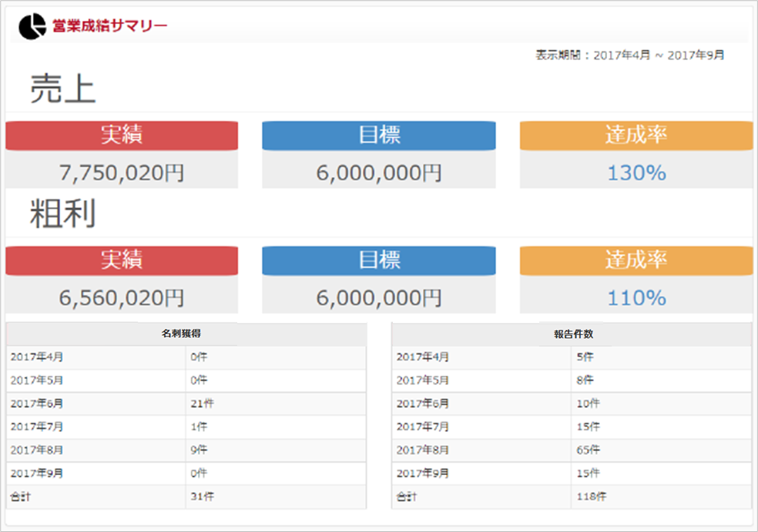Click the pie chart icon beside 営業成績サマリー
The width and height of the screenshot is (758, 532).
tap(31, 26)
